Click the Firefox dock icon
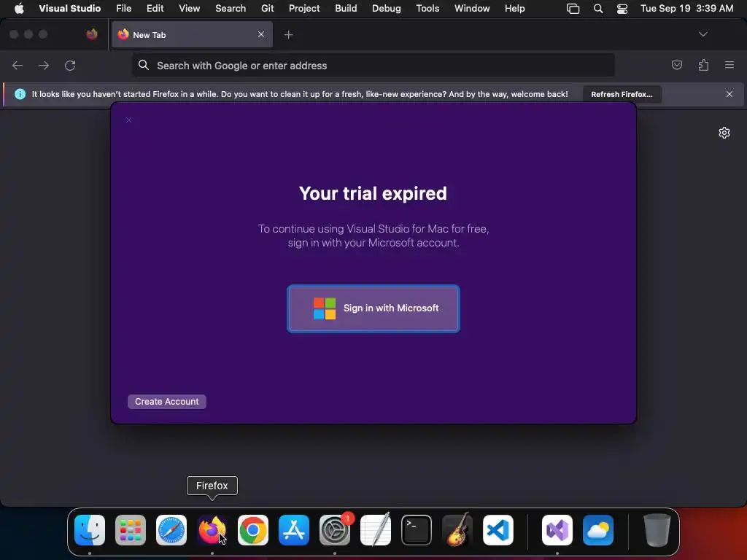The image size is (747, 560). click(212, 530)
